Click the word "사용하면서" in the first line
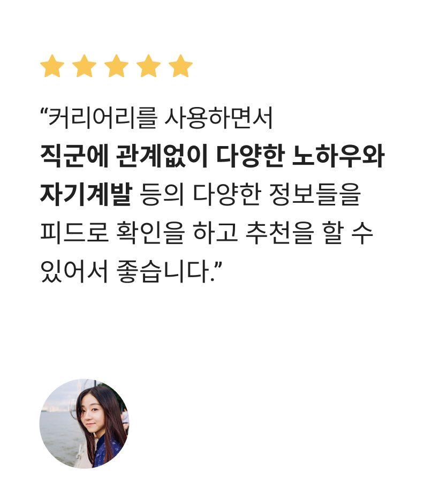This screenshot has height=504, width=439. tap(218, 118)
